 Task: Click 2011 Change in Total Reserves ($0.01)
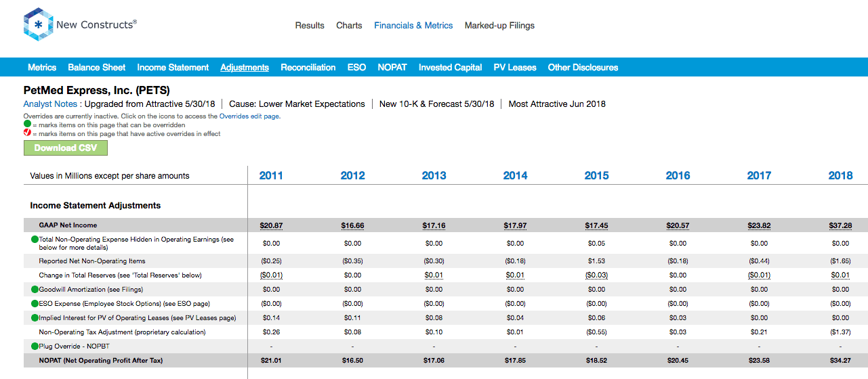[x=271, y=275]
